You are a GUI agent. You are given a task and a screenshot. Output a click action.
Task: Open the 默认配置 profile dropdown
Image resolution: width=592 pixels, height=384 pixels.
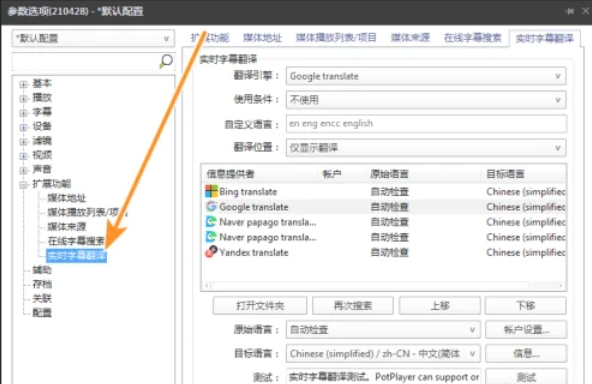click(93, 38)
